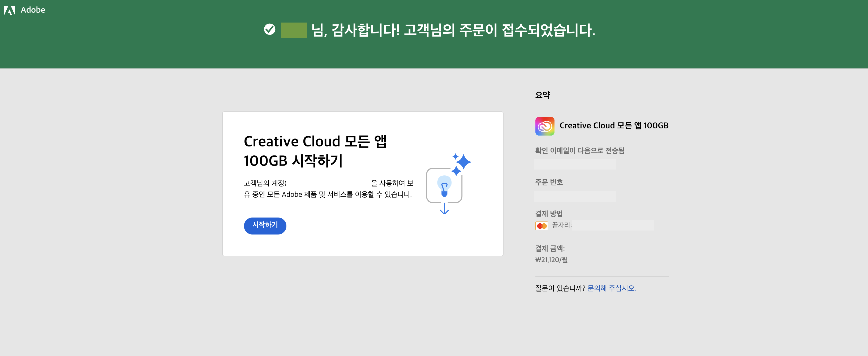The width and height of the screenshot is (868, 356).
Task: Click the 결제 방법 payment method label
Action: (x=549, y=214)
